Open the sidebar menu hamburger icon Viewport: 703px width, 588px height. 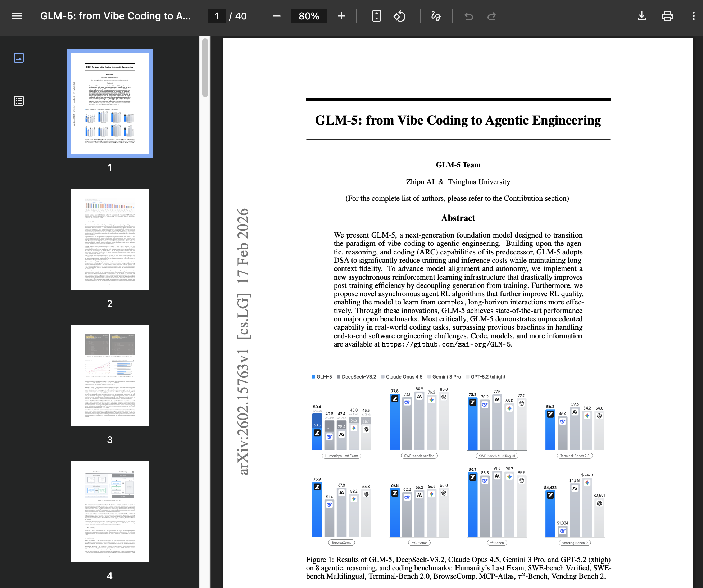pos(17,16)
